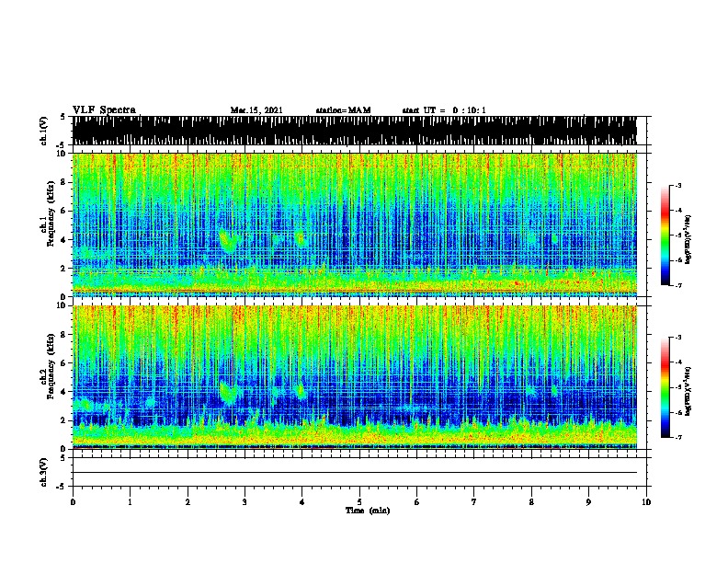Click the "-7" label on ch.1 color scale
Screen dimensions: 728x563
[677, 285]
